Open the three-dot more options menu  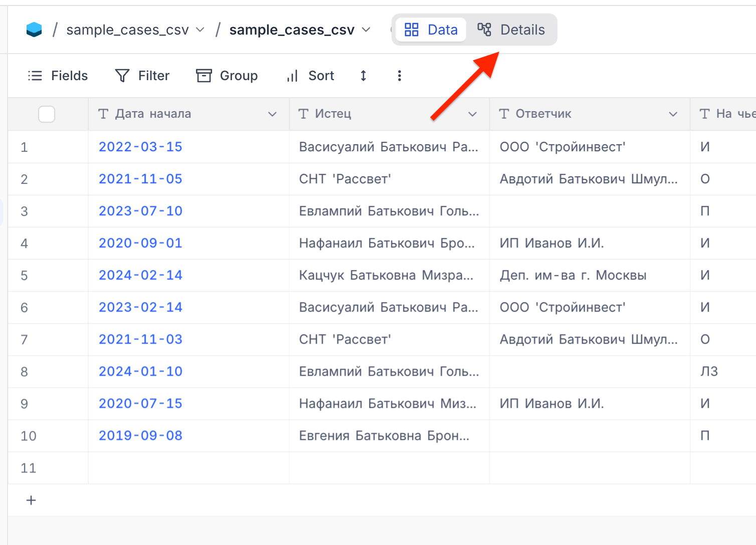point(399,76)
